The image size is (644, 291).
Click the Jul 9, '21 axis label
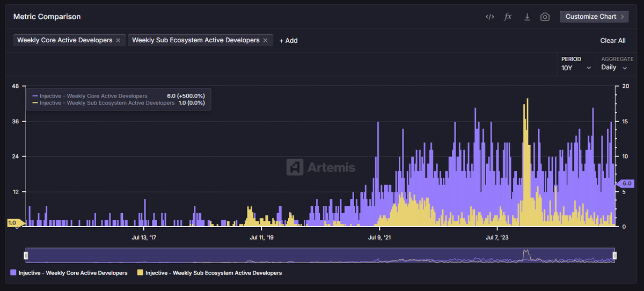coord(379,237)
